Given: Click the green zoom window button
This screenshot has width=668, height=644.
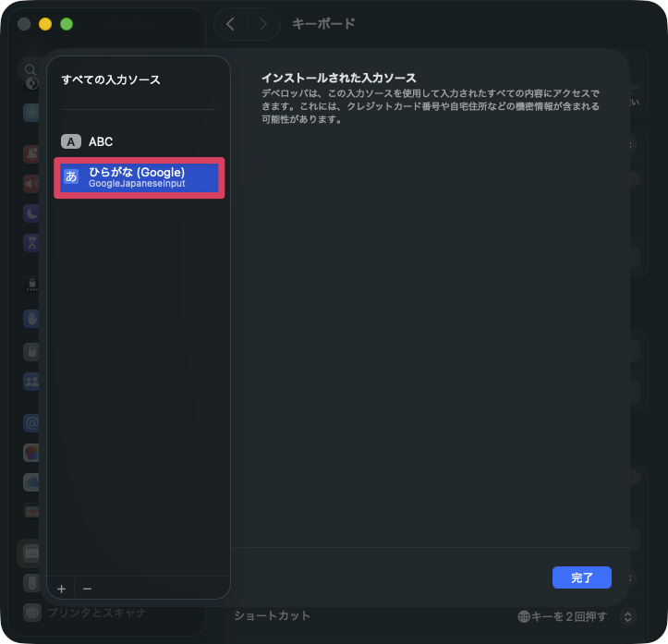Looking at the screenshot, I should click(67, 24).
